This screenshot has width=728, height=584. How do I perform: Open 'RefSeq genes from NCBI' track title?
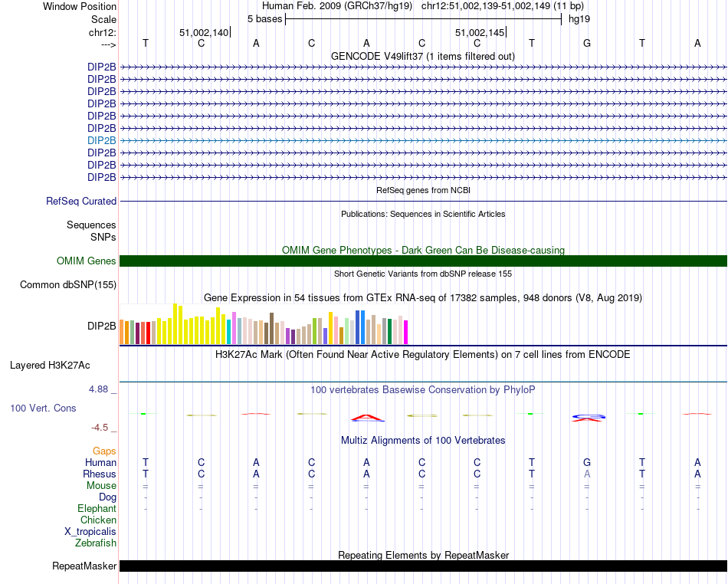(423, 190)
